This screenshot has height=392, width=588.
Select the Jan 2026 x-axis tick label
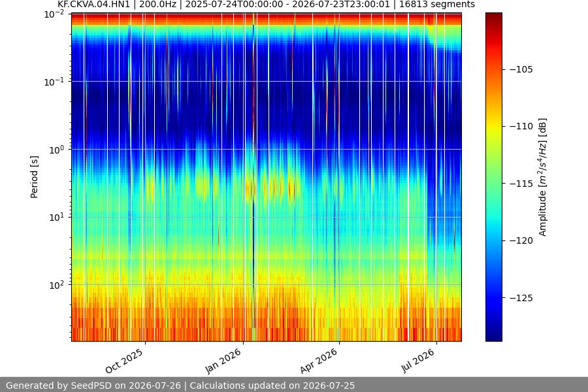(x=223, y=361)
